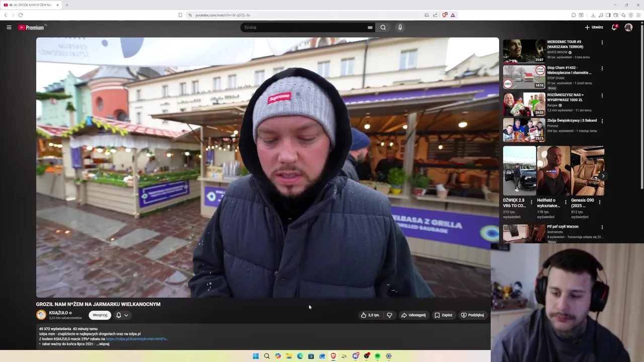Go to YouTube Premium home logo
Image resolution: width=644 pixels, height=362 pixels.
(32, 28)
